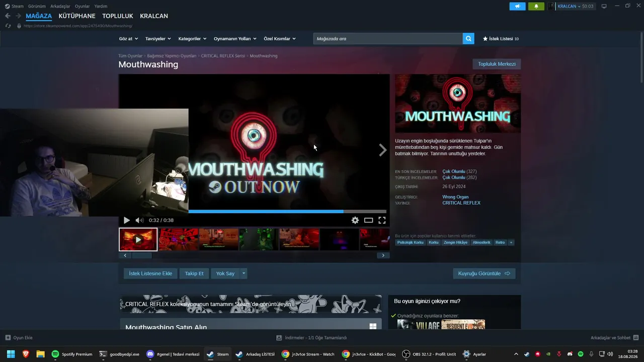
Task: Open the Arkadaşlar menu
Action: 60,6
